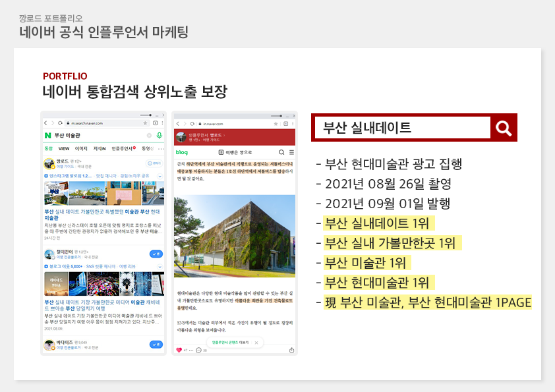This screenshot has height=392, width=555.
Task: Toggle the fan button for 바다이즈
Action: tap(156, 344)
